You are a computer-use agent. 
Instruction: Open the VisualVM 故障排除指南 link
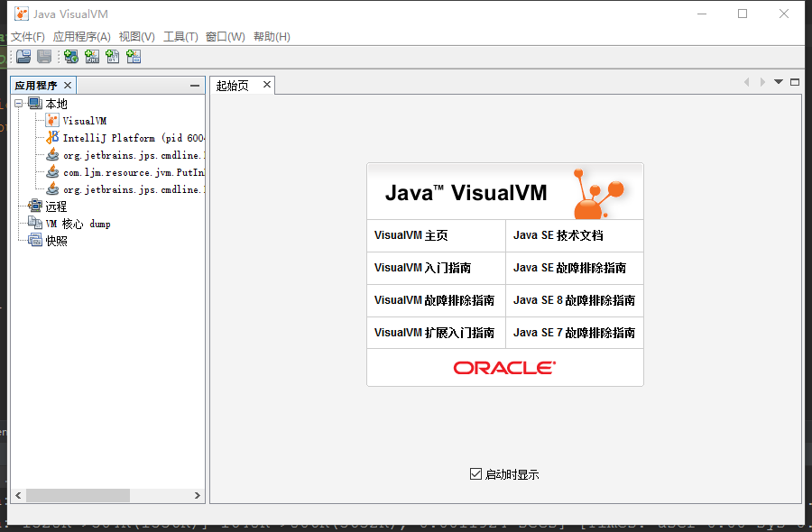pos(436,300)
